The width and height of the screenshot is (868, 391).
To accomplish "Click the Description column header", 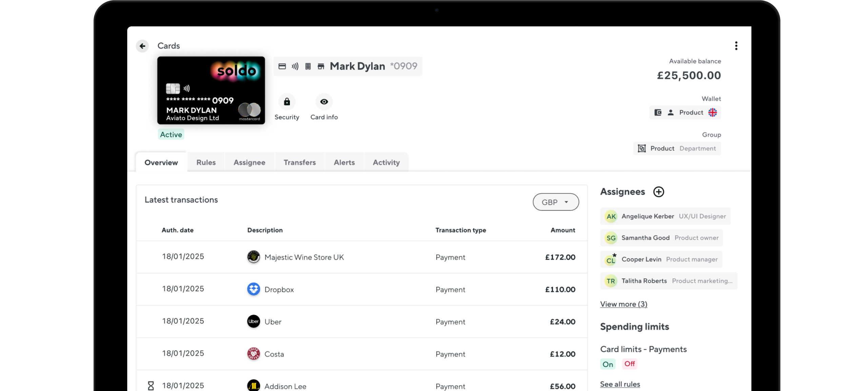I will pyautogui.click(x=265, y=230).
